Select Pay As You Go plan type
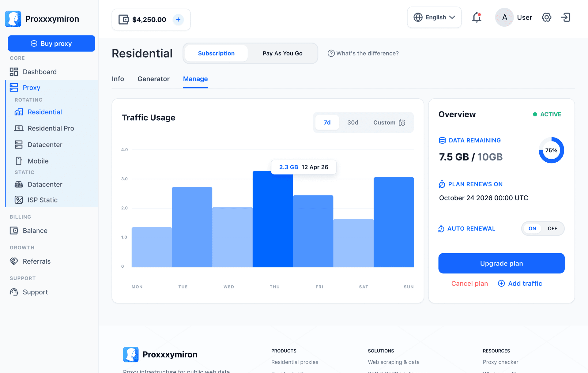The image size is (588, 373). 282,53
